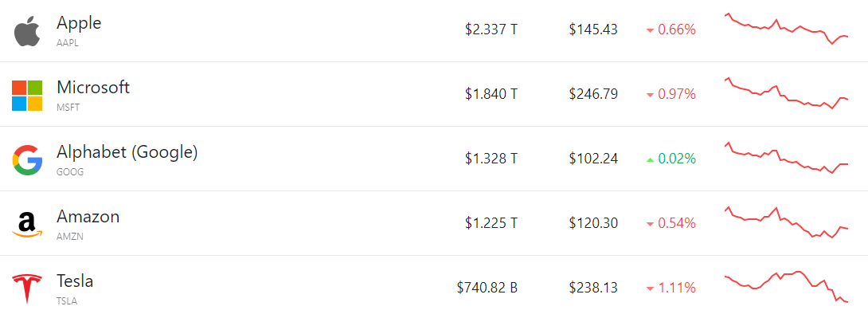
Task: Click the Microsoft four-square logo
Action: tap(27, 96)
